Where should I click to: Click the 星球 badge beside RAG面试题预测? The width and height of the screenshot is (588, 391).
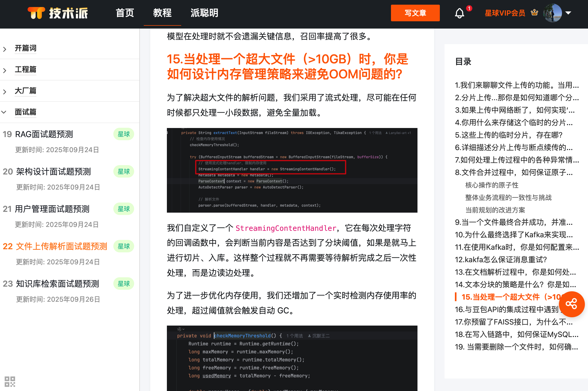[x=124, y=134]
